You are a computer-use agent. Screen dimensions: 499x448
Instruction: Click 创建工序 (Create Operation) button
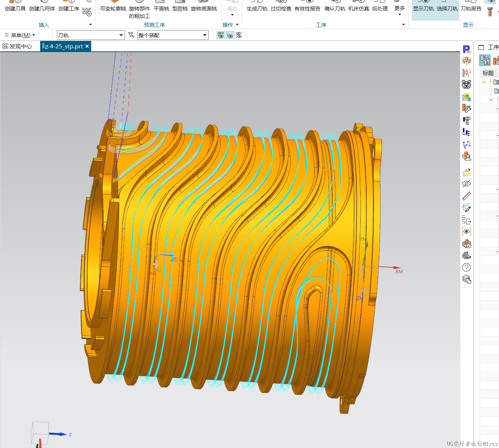tap(69, 6)
